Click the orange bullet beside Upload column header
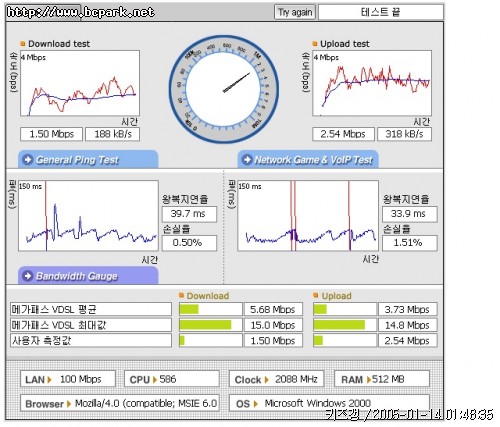The width and height of the screenshot is (500, 427). 316,295
